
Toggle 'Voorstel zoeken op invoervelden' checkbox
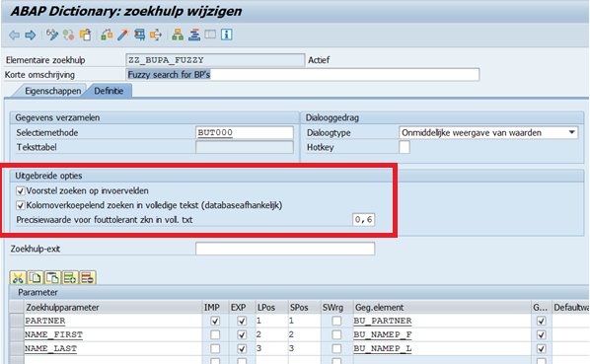pyautogui.click(x=21, y=191)
